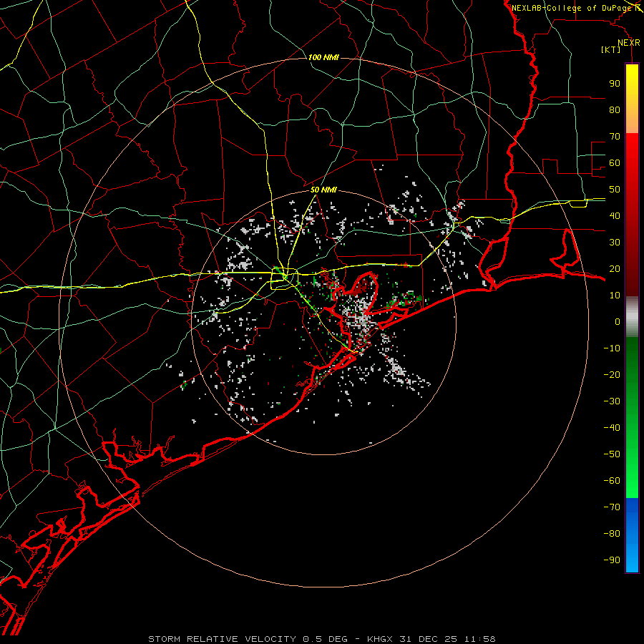Click the KHGX station identifier in caption

tap(381, 639)
